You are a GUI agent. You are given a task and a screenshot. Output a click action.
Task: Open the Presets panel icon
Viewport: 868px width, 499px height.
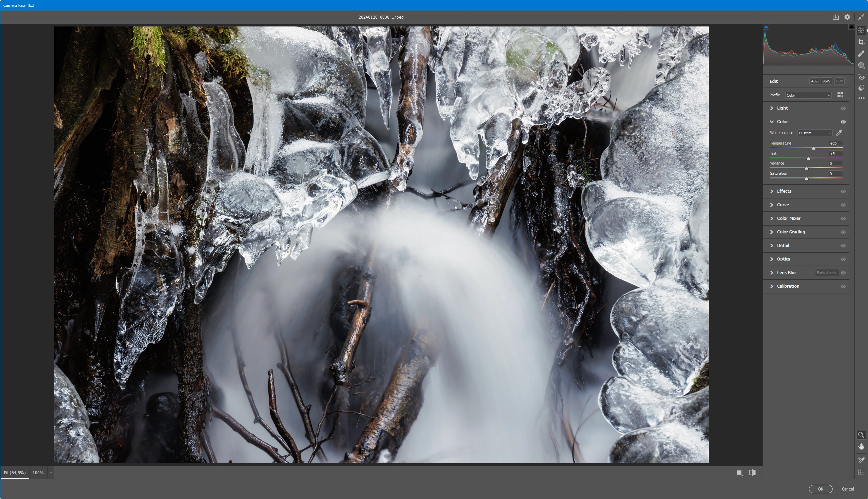point(861,88)
